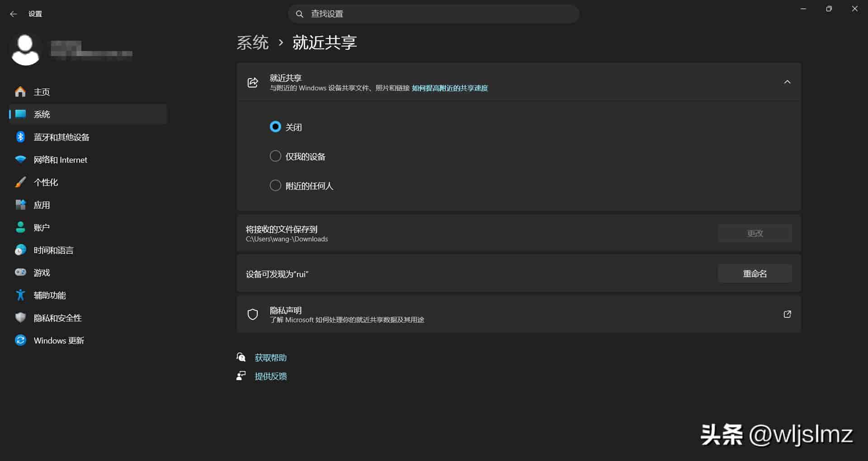Open 如何提高附近的共享速度 link
This screenshot has width=868, height=461.
point(450,88)
